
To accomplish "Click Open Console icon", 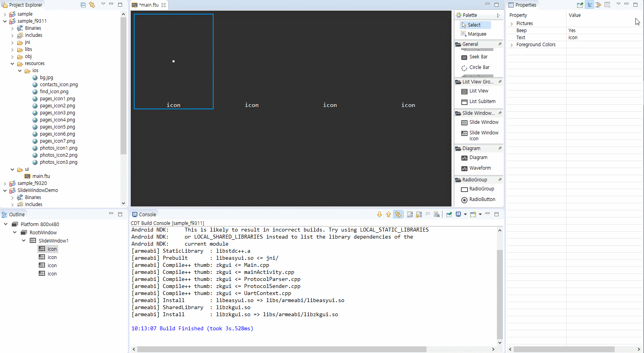I will tap(473, 214).
